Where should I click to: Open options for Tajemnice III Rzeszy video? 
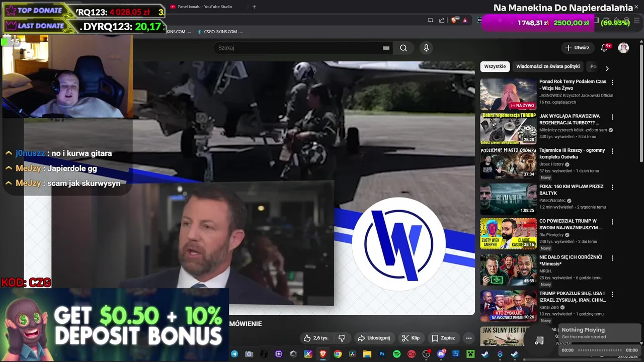pos(612,151)
